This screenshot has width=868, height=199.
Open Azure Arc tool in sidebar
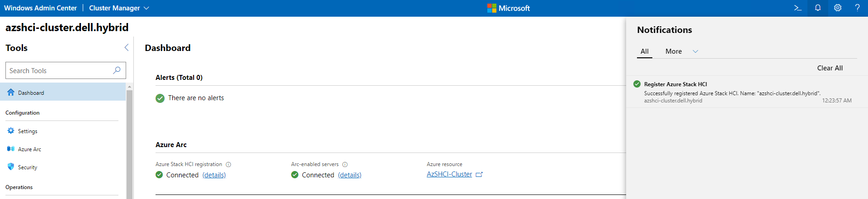coord(29,149)
